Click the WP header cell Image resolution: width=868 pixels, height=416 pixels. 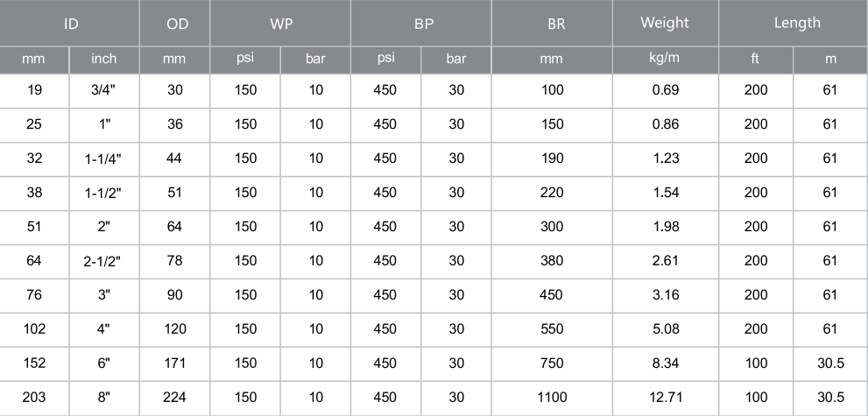(280, 23)
